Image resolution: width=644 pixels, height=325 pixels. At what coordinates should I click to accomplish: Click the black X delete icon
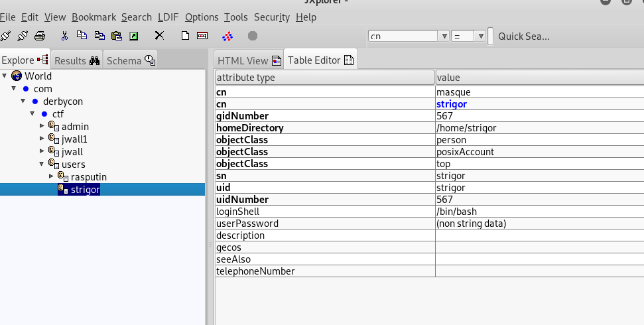coord(159,36)
